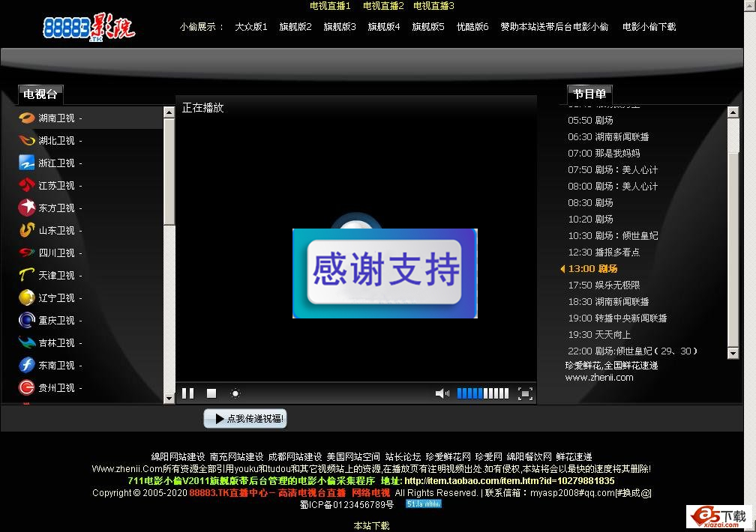Click the 绵阳网站建设 footer link

point(178,456)
